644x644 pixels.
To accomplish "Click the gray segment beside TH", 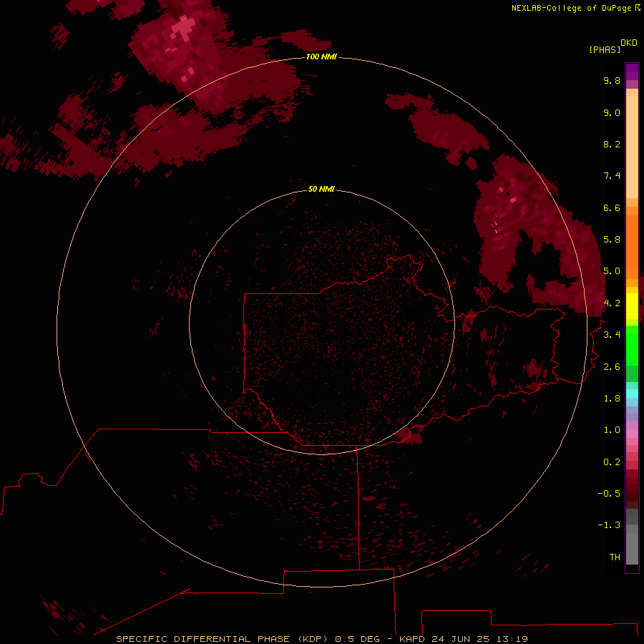I will (632, 550).
